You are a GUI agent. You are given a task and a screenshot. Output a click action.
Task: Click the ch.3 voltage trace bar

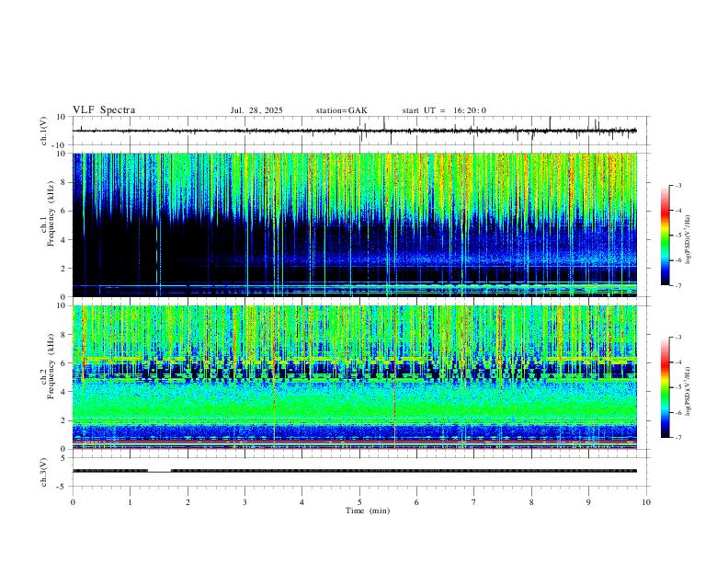click(x=354, y=471)
